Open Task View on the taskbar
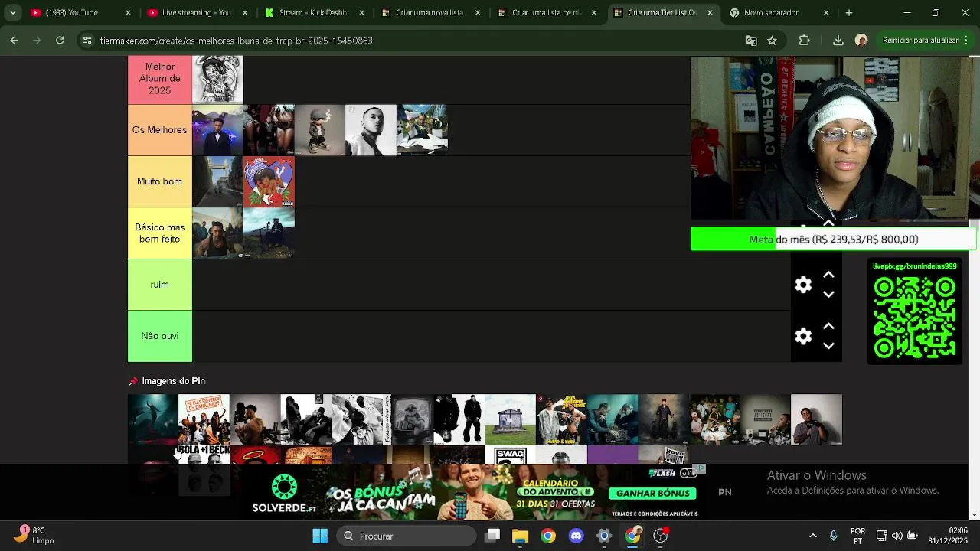Viewport: 980px width, 551px height. [x=492, y=536]
